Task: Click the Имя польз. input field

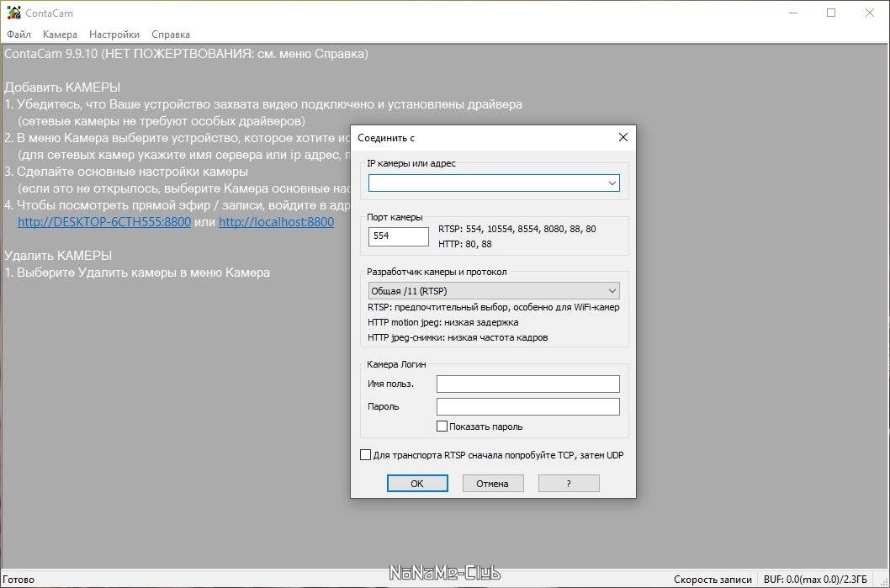Action: [x=528, y=384]
